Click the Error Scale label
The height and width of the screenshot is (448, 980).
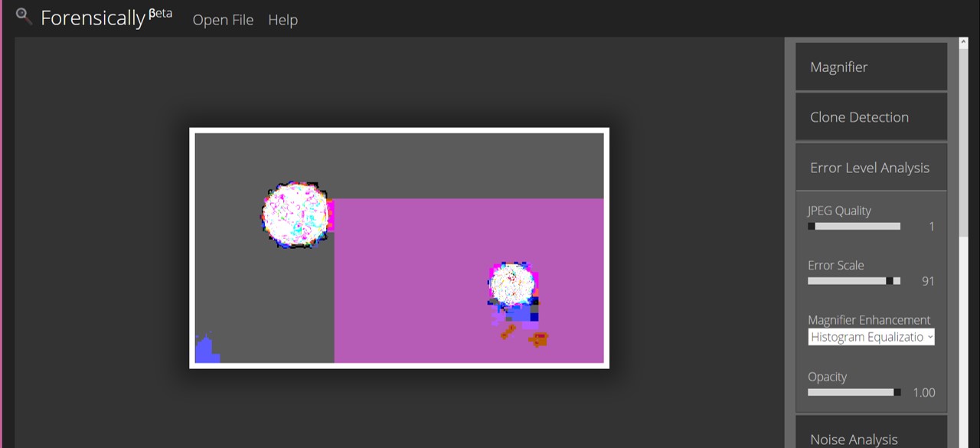pos(835,265)
